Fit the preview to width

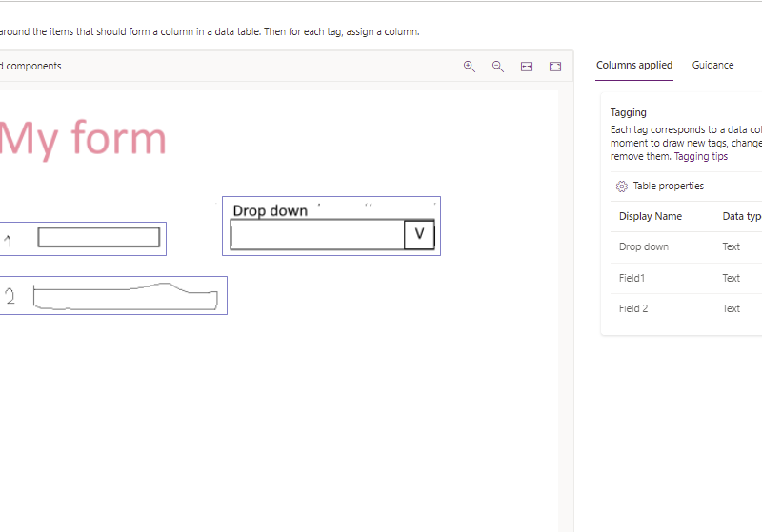[x=527, y=67]
